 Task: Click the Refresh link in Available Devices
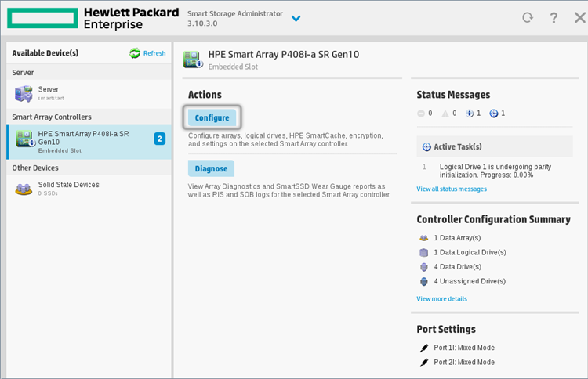[154, 53]
